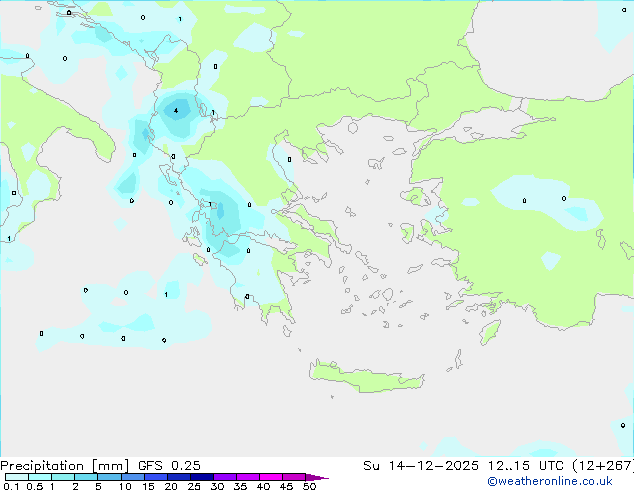This screenshot has width=634, height=490.
Task: Pick the 25–30 mm dark-blue legend swatch
Action: coord(202,478)
